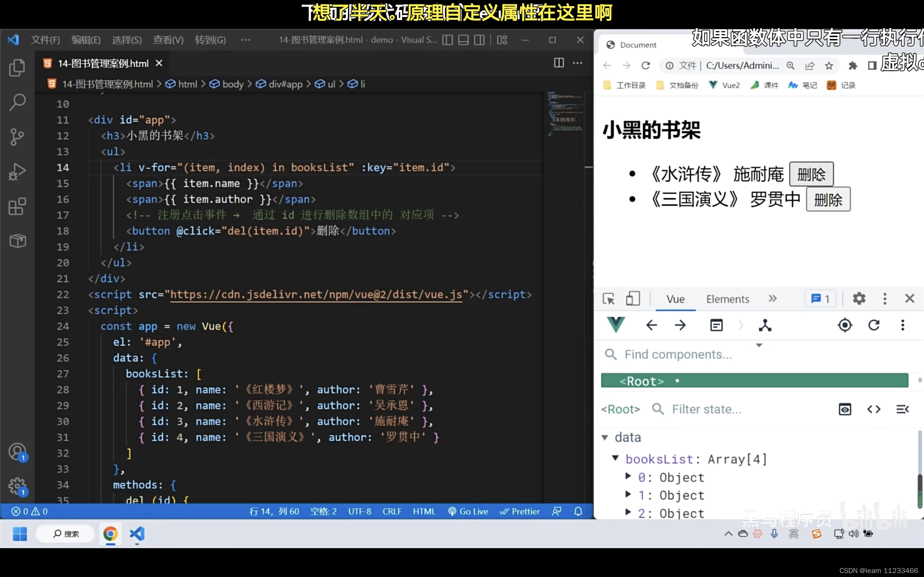
Task: Click the split editor right icon
Action: point(559,63)
